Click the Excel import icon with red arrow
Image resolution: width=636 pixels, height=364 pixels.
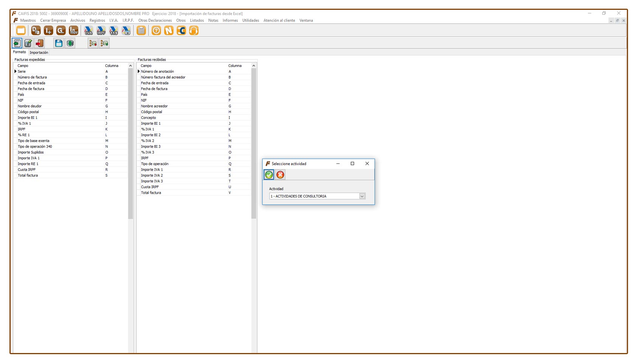pyautogui.click(x=93, y=43)
